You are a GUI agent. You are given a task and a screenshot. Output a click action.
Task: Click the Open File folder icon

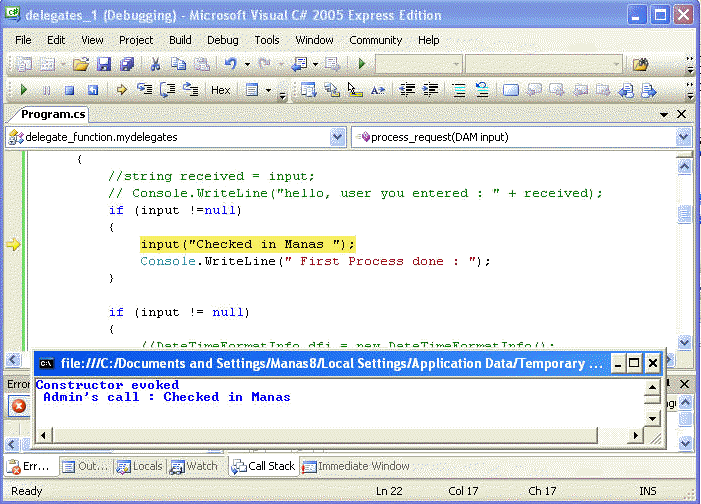81,64
